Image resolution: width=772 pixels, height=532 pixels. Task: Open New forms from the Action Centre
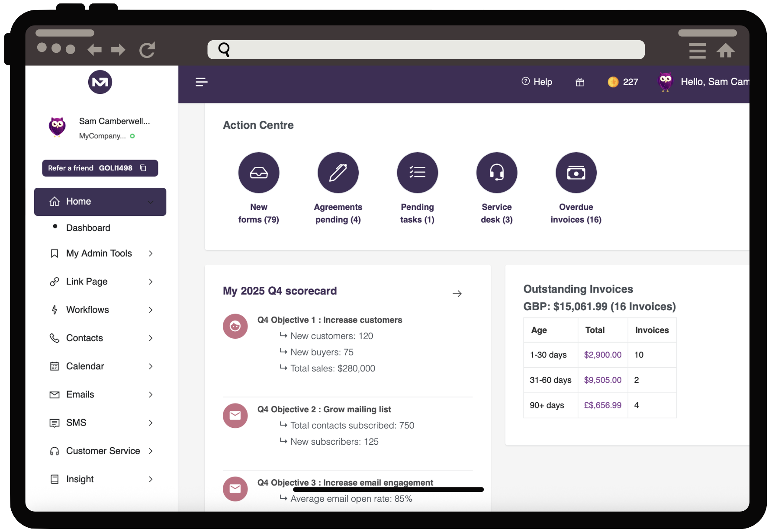pos(259,173)
